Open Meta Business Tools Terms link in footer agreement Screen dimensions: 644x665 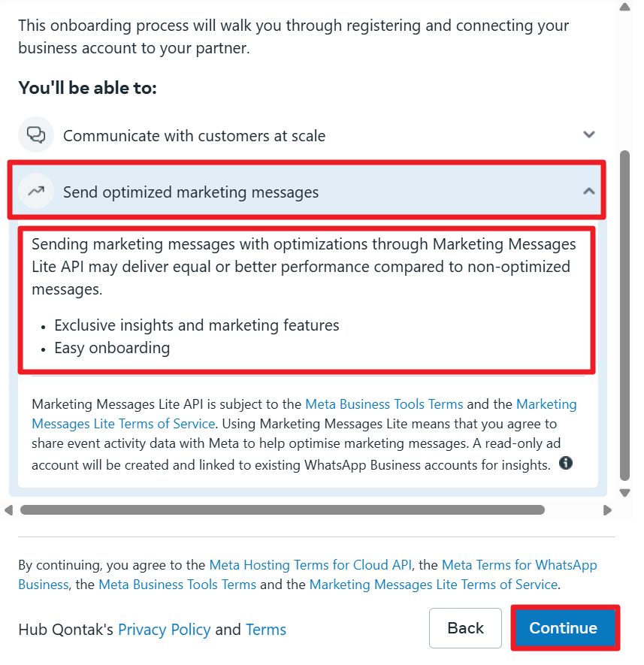pos(177,585)
